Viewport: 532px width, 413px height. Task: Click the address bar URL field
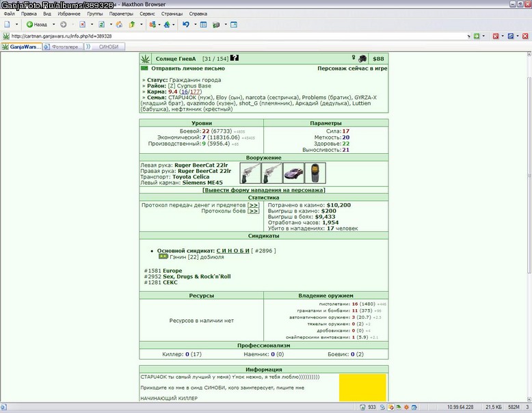pyautogui.click(x=237, y=36)
